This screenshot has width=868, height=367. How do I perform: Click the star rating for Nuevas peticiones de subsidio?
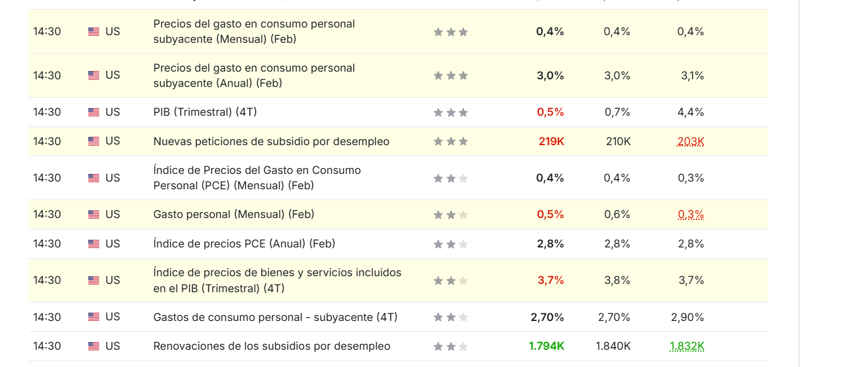point(451,142)
